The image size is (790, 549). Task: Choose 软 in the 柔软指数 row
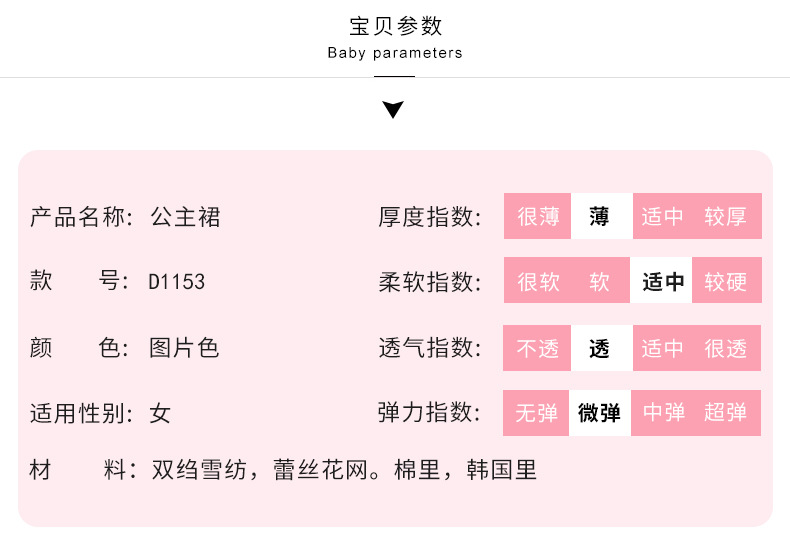click(x=600, y=282)
